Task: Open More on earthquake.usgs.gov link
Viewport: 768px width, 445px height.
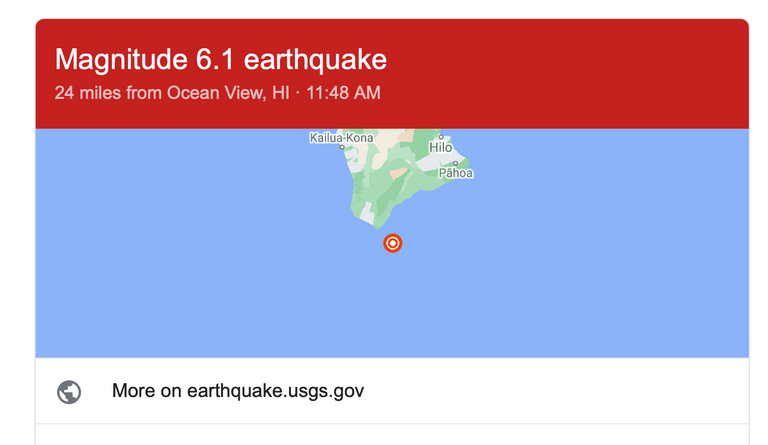Action: click(x=238, y=391)
